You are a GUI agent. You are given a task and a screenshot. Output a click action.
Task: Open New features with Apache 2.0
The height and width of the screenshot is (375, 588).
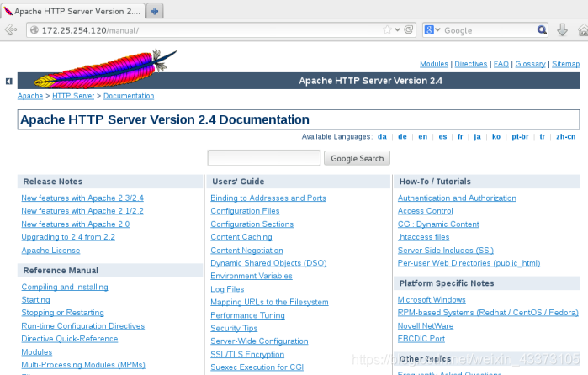(x=76, y=224)
